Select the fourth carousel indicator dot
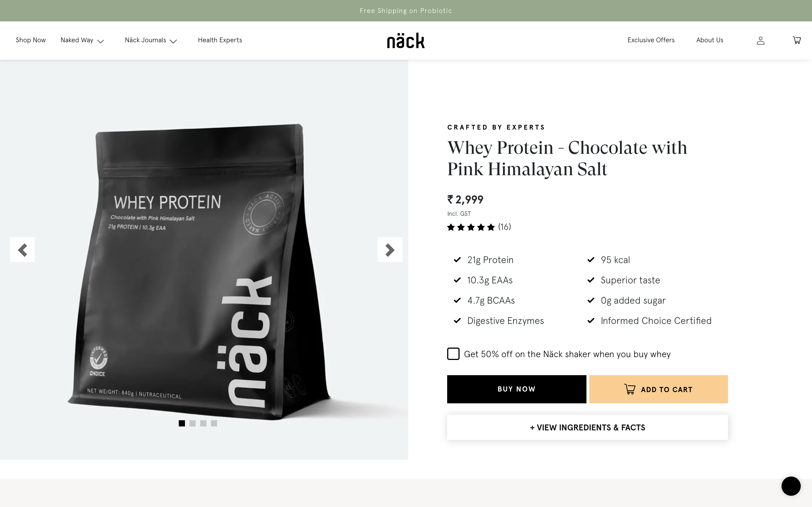Viewport: 812px width, 507px height. 214,423
